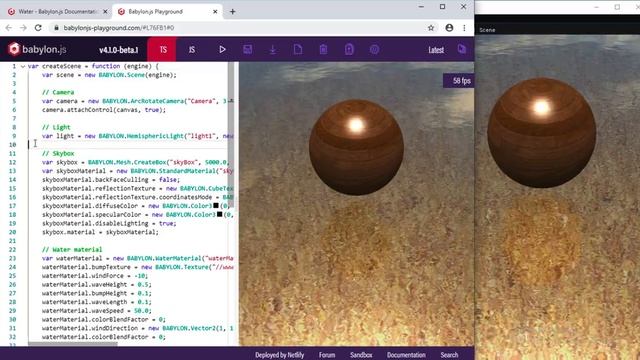Click the specularColor black color swatch on line 18
The image size is (640, 360).
coord(220,214)
